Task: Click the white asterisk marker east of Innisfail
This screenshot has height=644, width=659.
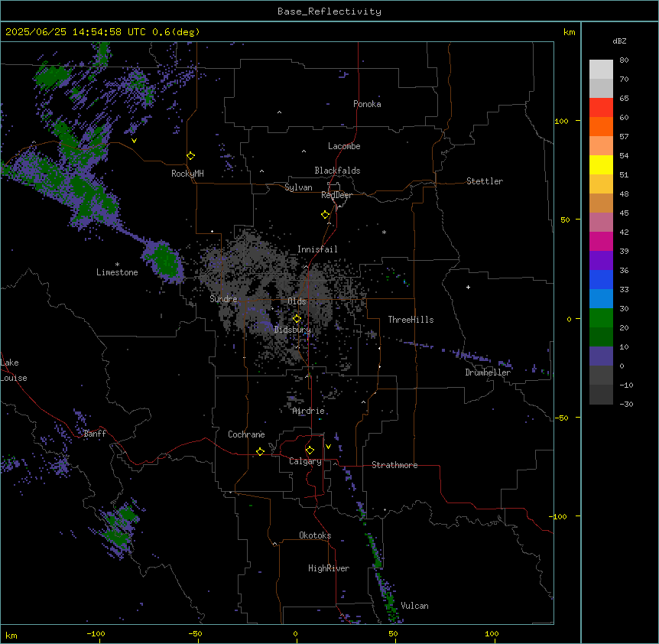Action: tap(384, 232)
